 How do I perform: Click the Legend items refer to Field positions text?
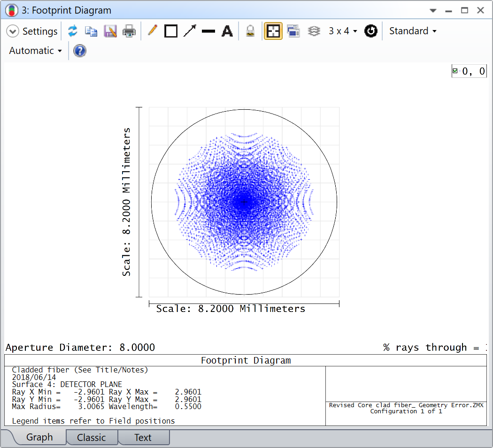(x=93, y=421)
